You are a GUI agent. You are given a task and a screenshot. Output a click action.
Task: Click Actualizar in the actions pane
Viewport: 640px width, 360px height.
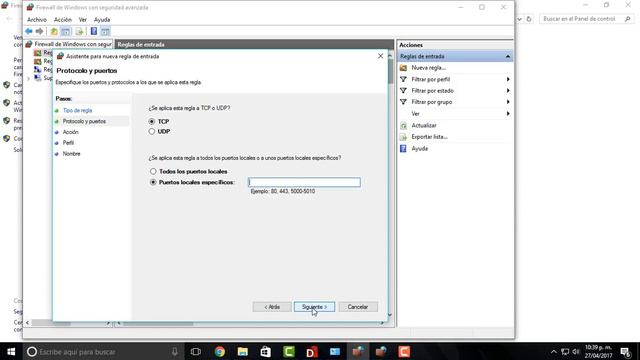click(x=424, y=125)
